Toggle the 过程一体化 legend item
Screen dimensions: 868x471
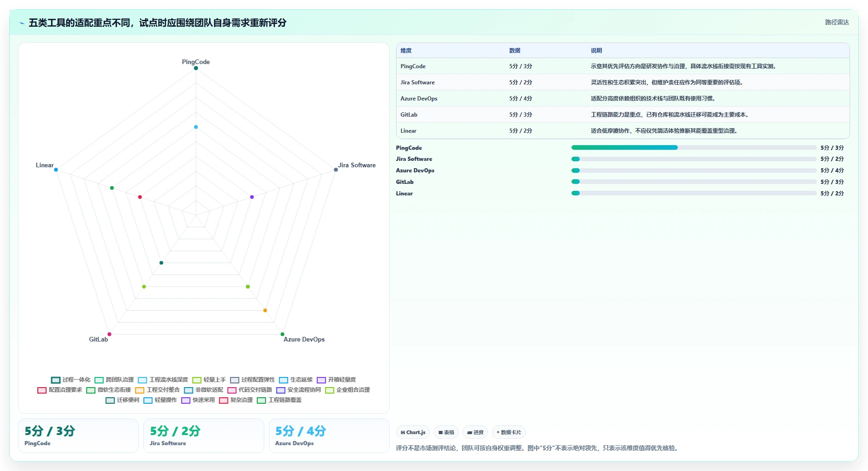[x=70, y=380]
